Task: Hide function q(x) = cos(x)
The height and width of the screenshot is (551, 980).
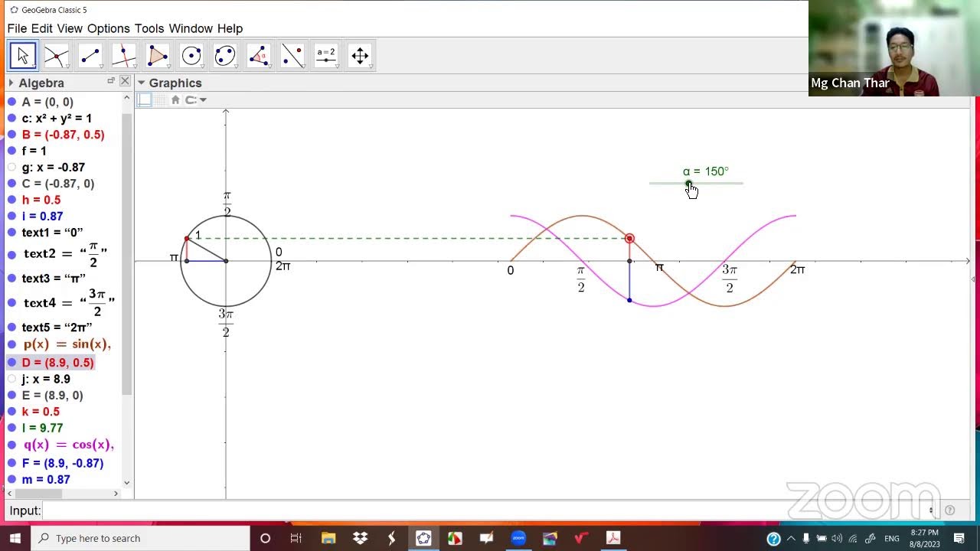Action: click(x=11, y=445)
